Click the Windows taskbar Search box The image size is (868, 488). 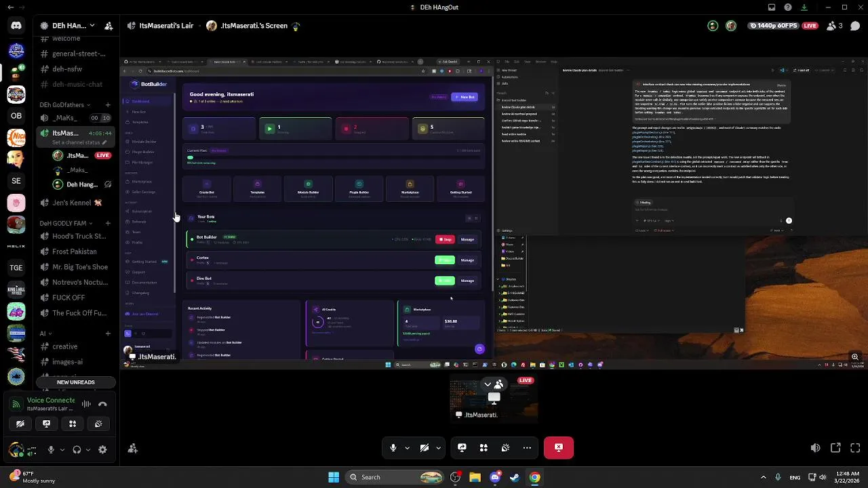(396, 477)
